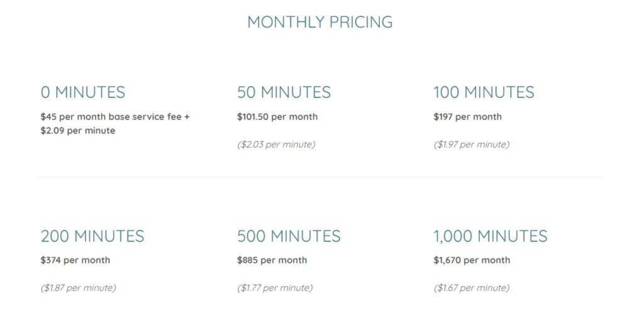Click the ($1.97 per minute) note

[x=472, y=145]
